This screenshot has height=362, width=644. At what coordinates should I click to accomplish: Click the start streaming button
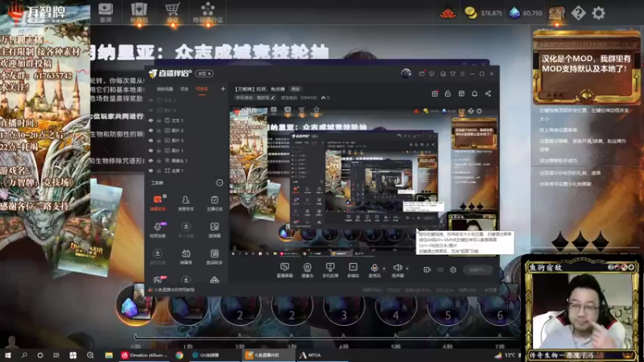(x=477, y=269)
